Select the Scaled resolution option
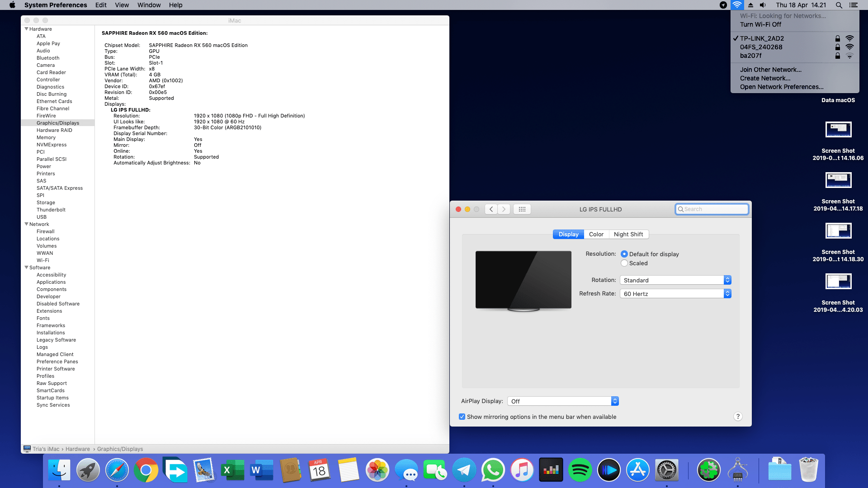 [x=624, y=263]
